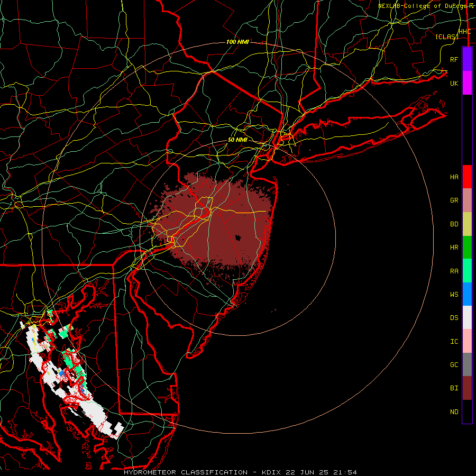
Task: Click the IC legend label
Action: (454, 342)
